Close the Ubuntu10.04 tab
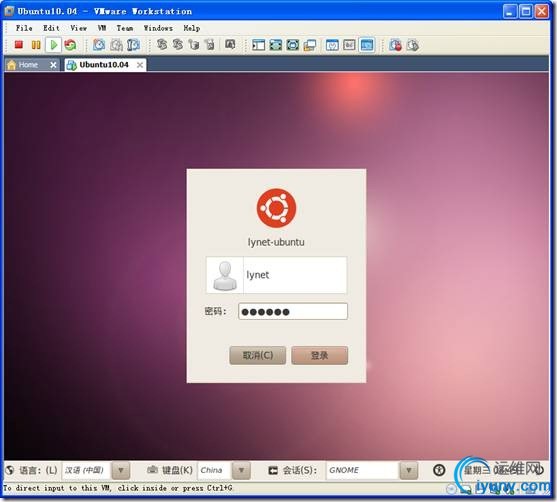The width and height of the screenshot is (557, 502). click(x=140, y=65)
